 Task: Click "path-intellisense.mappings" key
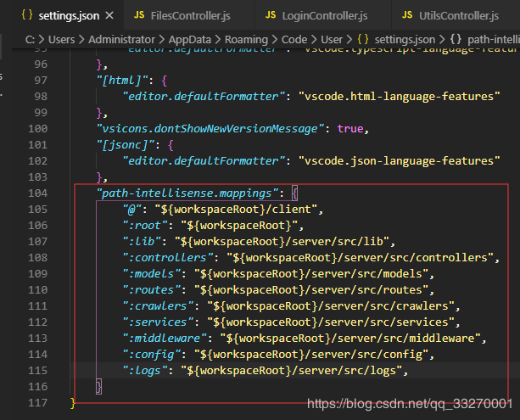click(x=187, y=193)
